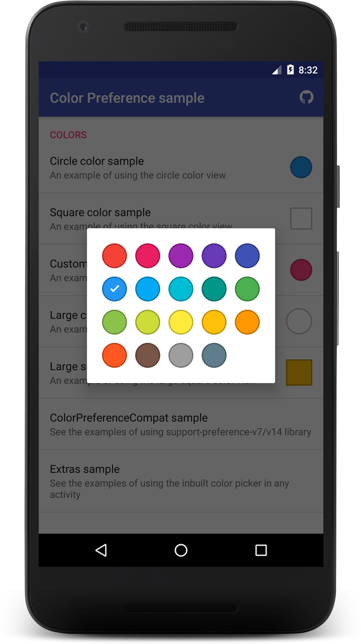Pick the indigo color swatch

[x=247, y=256]
